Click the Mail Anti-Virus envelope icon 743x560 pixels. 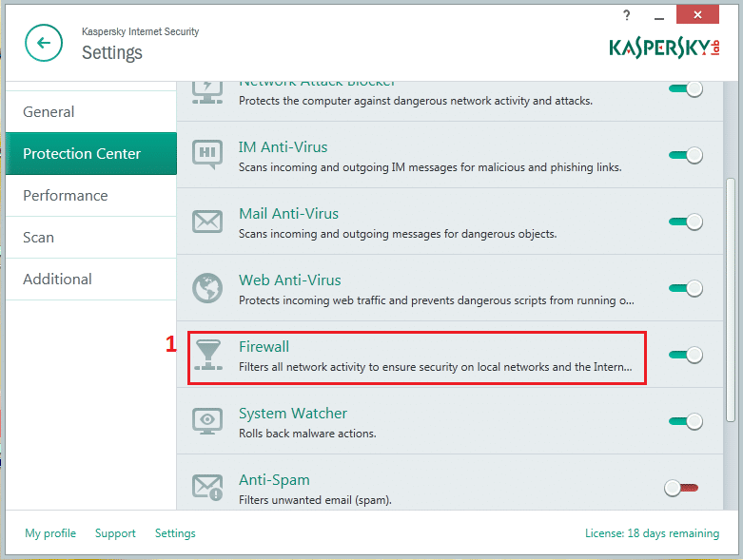pyautogui.click(x=207, y=222)
